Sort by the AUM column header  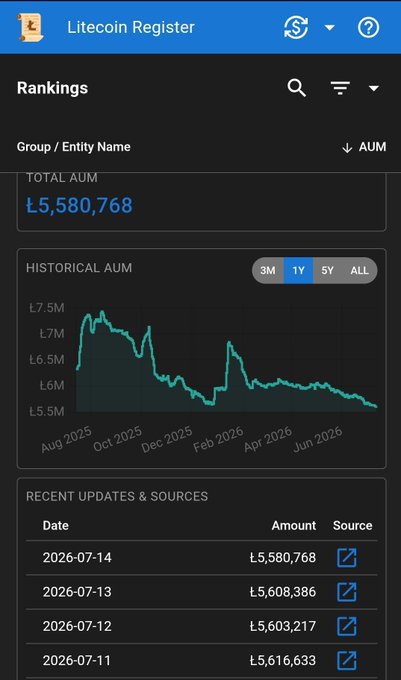tap(364, 147)
